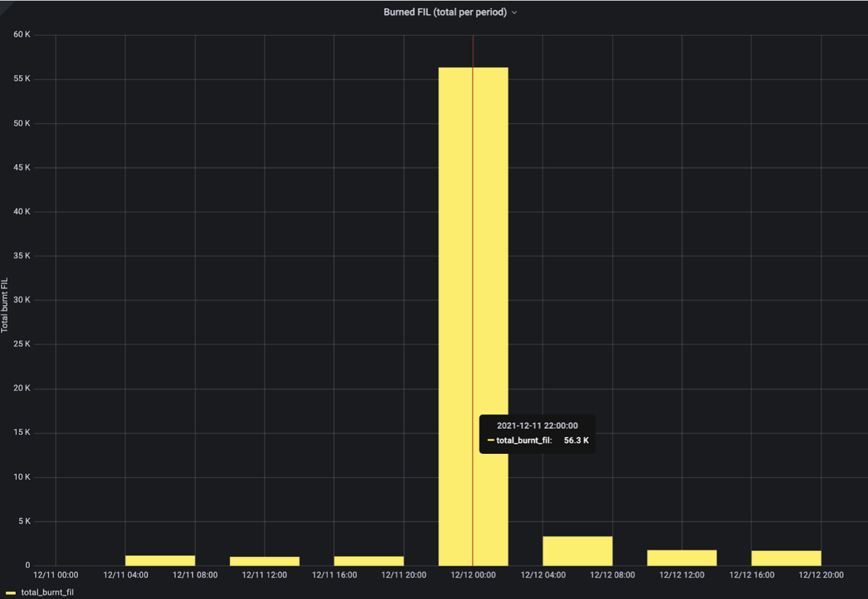Click the 10 K y-axis label
The height and width of the screenshot is (599, 868).
point(22,477)
